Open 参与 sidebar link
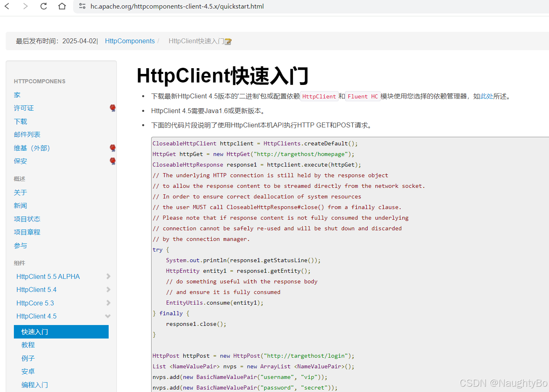 pos(20,245)
